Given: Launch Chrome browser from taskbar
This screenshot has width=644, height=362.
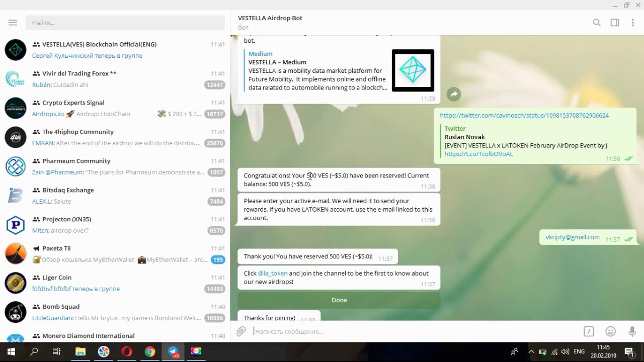Looking at the screenshot, I should (x=150, y=351).
